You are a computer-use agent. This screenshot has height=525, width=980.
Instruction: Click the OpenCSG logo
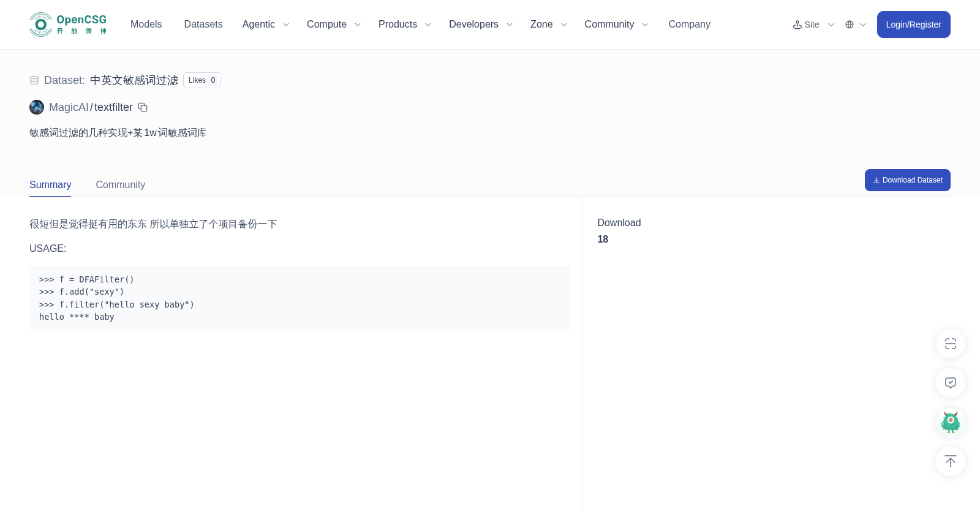tap(68, 25)
